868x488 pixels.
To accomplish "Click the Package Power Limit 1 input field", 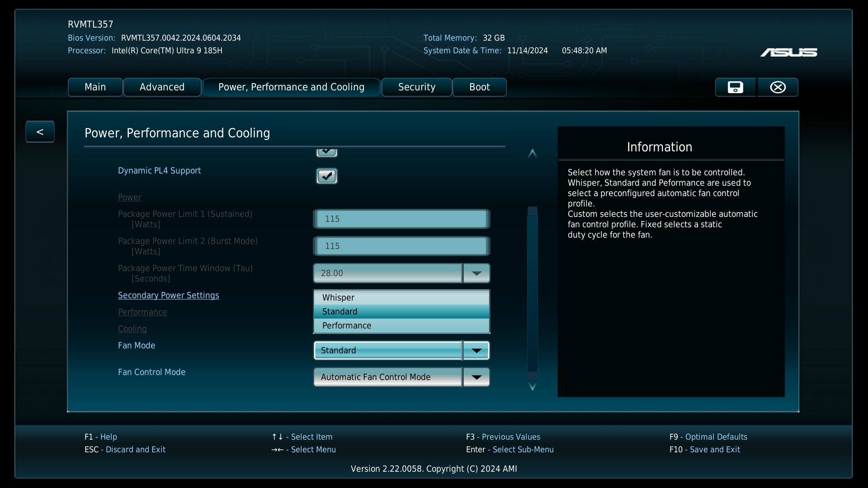I will (x=401, y=219).
